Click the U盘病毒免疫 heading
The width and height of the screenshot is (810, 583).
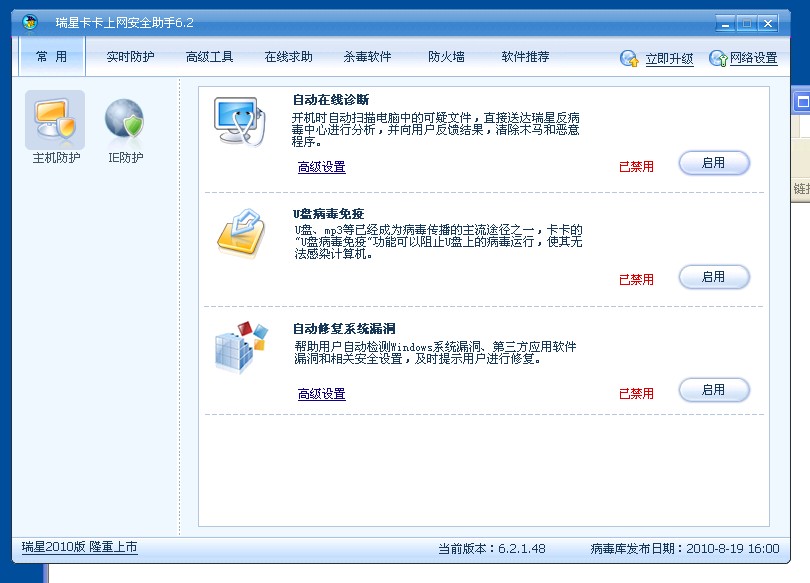coord(329,214)
